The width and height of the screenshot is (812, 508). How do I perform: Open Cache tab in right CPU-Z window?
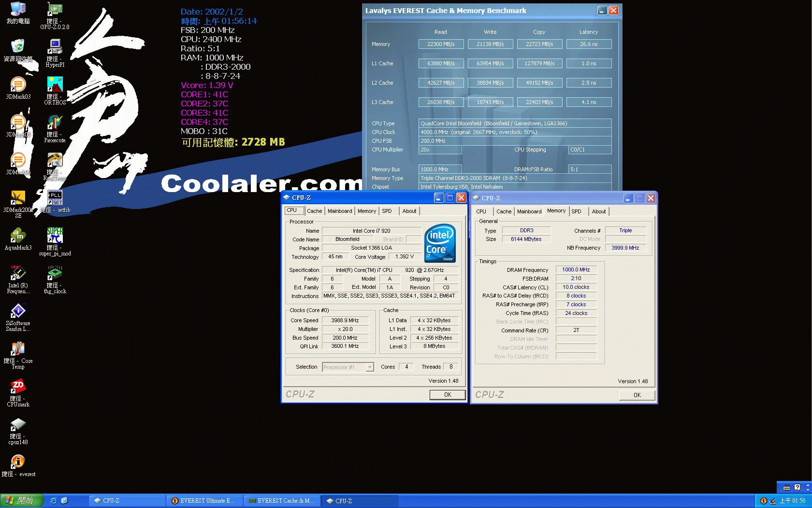click(x=504, y=211)
